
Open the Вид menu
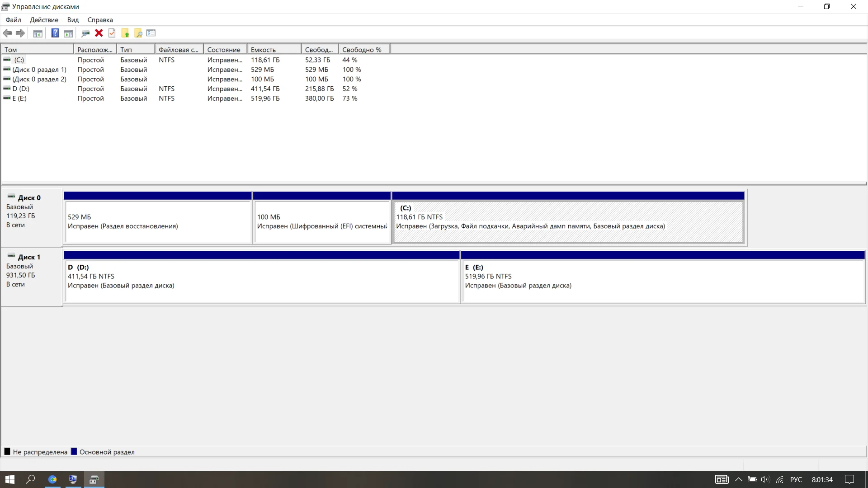coord(73,20)
